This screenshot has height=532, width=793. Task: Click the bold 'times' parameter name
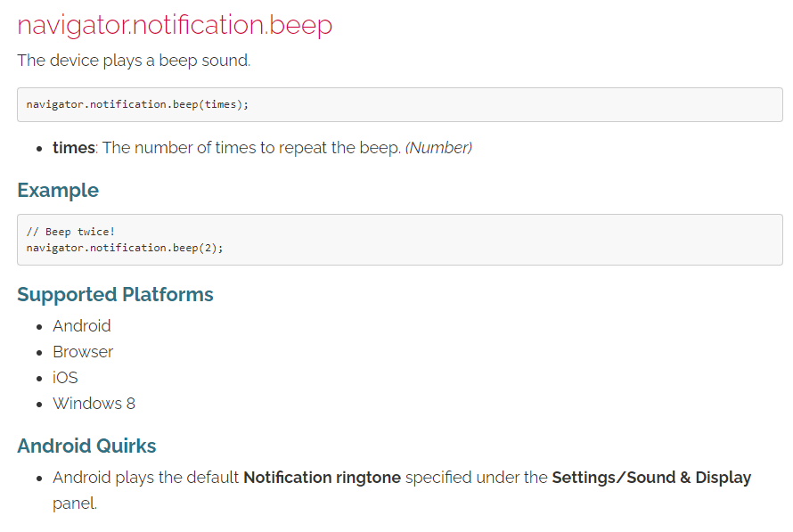73,148
